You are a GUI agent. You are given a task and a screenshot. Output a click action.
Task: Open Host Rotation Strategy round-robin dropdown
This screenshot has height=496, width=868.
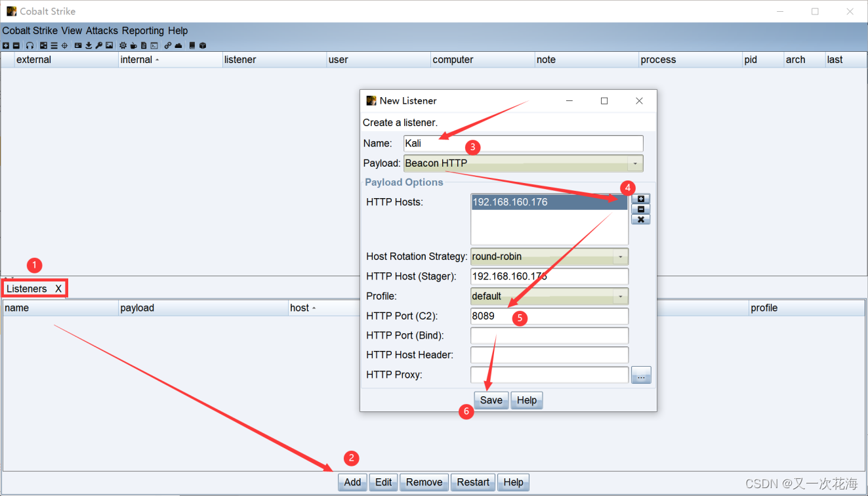[549, 257]
